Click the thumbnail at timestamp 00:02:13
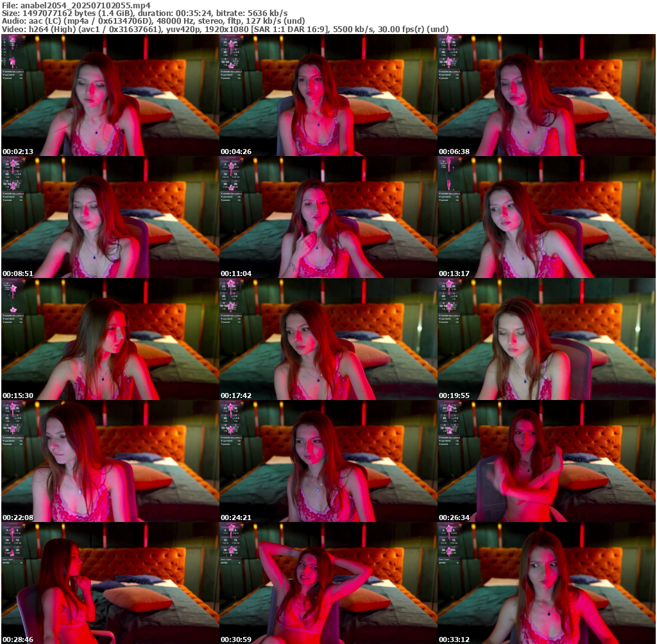This screenshot has width=657, height=644. (x=110, y=95)
